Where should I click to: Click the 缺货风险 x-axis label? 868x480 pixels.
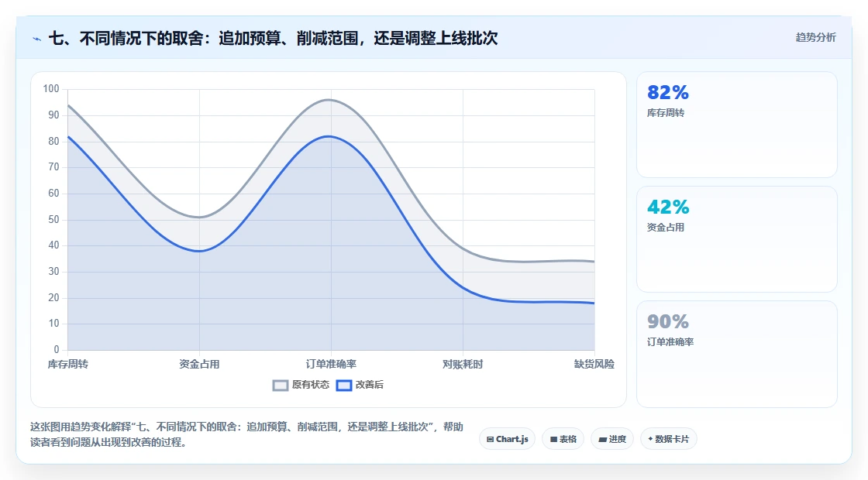click(594, 364)
